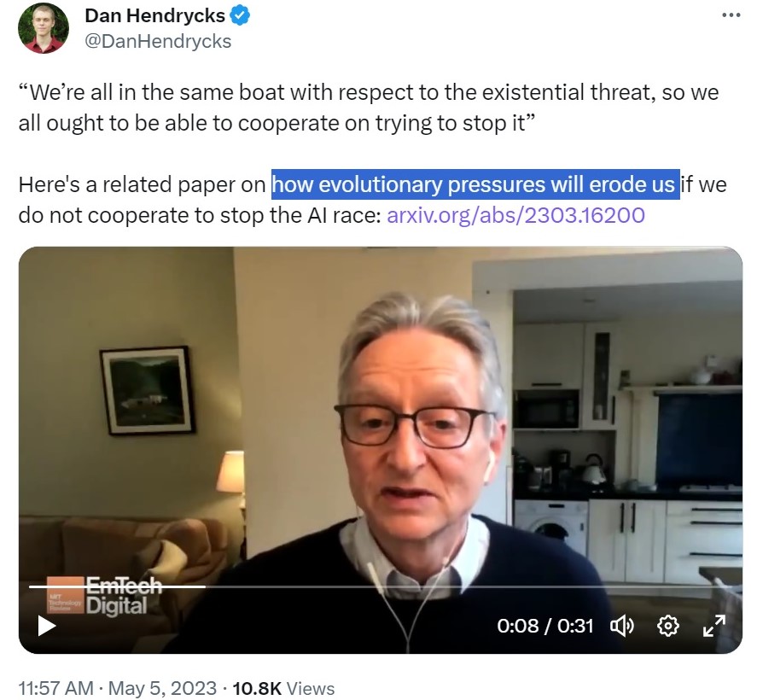Open video settings gear
The height and width of the screenshot is (700, 757).
(668, 626)
